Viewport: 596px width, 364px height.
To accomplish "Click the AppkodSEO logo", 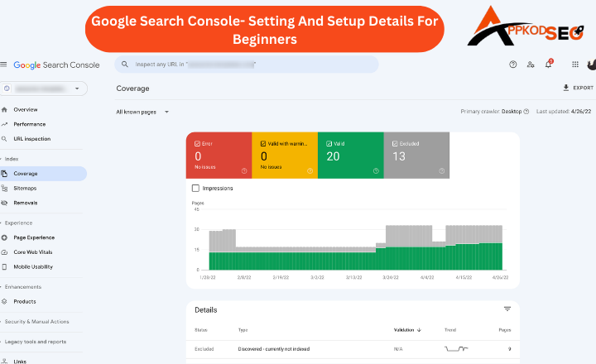I will tap(526, 26).
